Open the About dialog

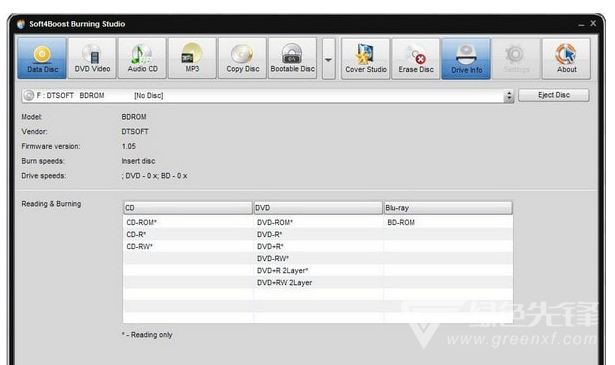[566, 59]
